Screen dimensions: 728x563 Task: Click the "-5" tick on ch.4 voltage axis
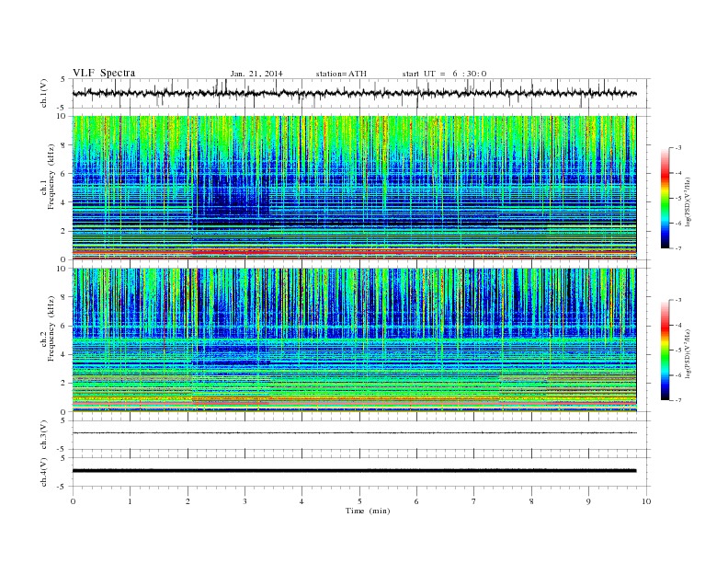coord(63,487)
